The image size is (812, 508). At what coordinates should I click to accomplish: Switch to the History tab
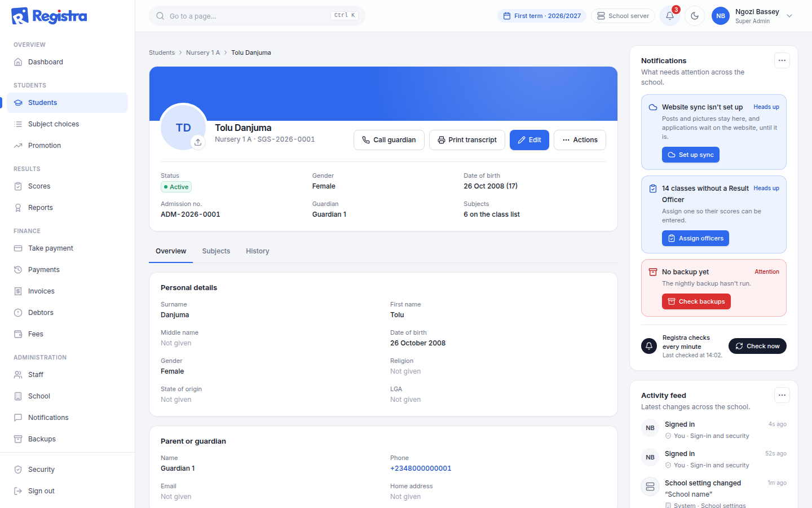pos(258,251)
